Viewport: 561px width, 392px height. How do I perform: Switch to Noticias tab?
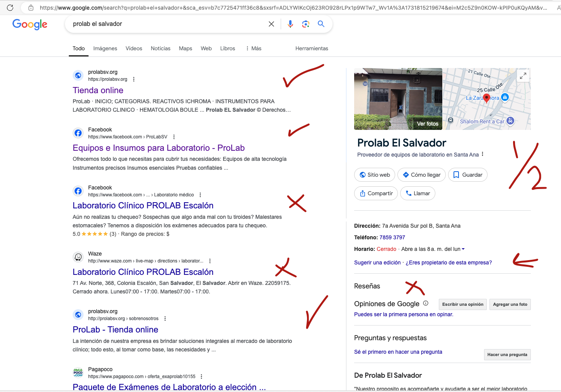coord(160,48)
